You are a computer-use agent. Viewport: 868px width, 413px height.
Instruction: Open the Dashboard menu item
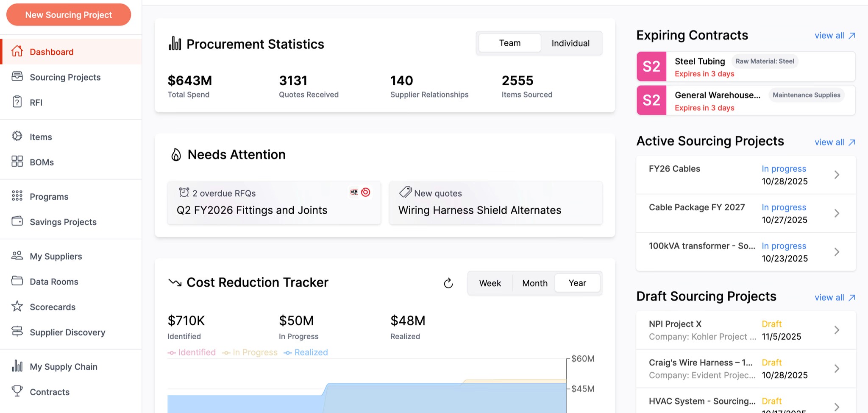point(71,52)
